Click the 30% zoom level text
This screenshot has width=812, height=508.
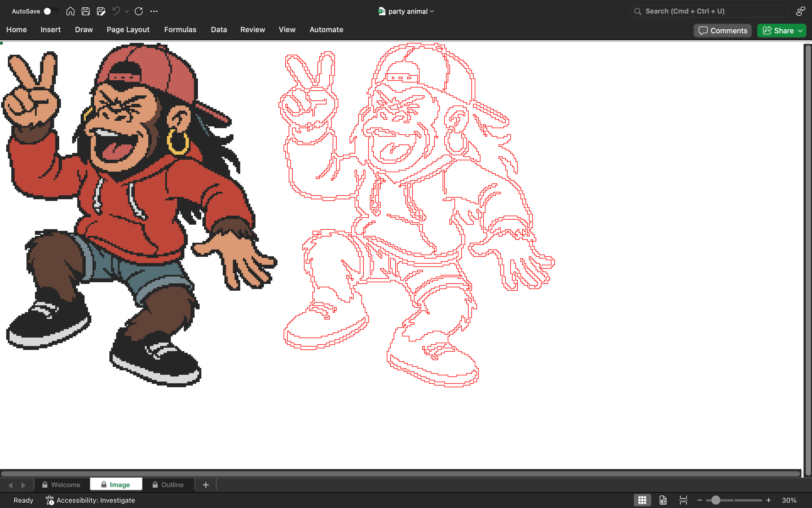[x=789, y=500]
